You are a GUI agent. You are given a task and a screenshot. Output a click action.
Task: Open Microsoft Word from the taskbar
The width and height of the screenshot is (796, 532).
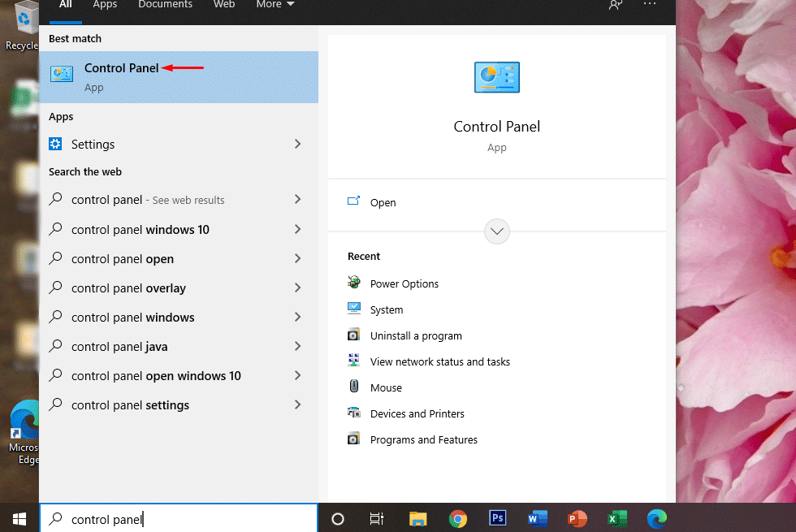coord(537,518)
